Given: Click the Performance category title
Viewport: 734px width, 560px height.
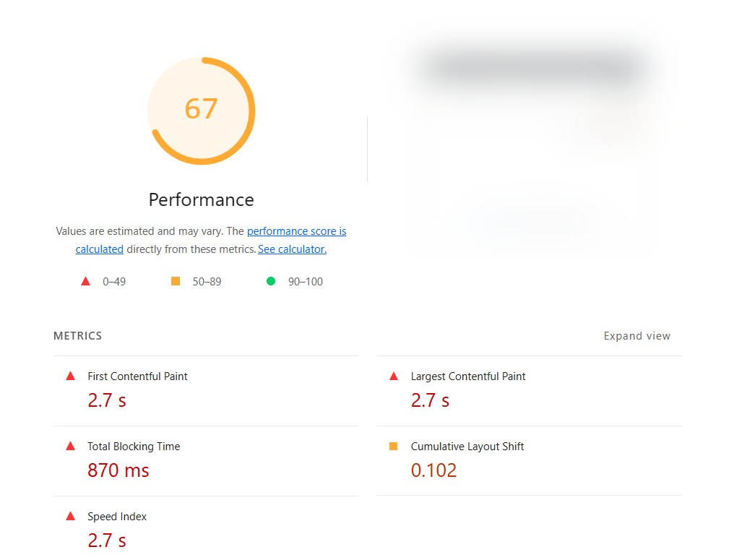Looking at the screenshot, I should click(201, 199).
